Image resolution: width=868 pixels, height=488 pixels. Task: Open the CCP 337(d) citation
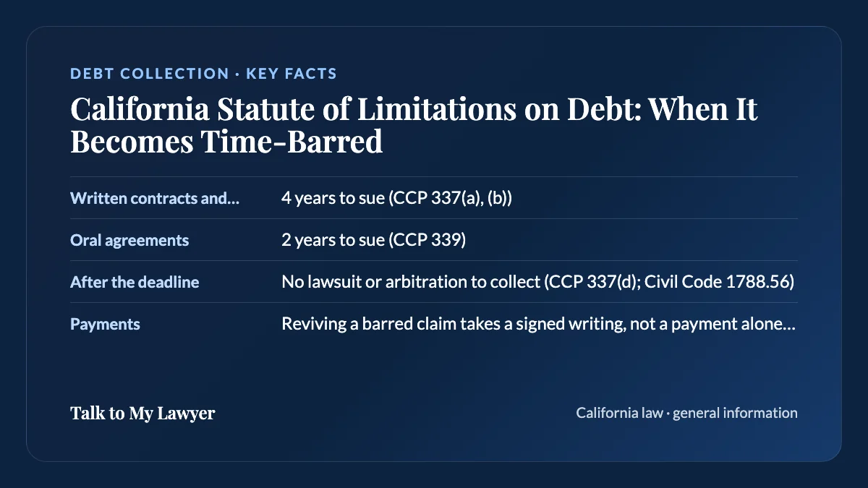coord(591,282)
